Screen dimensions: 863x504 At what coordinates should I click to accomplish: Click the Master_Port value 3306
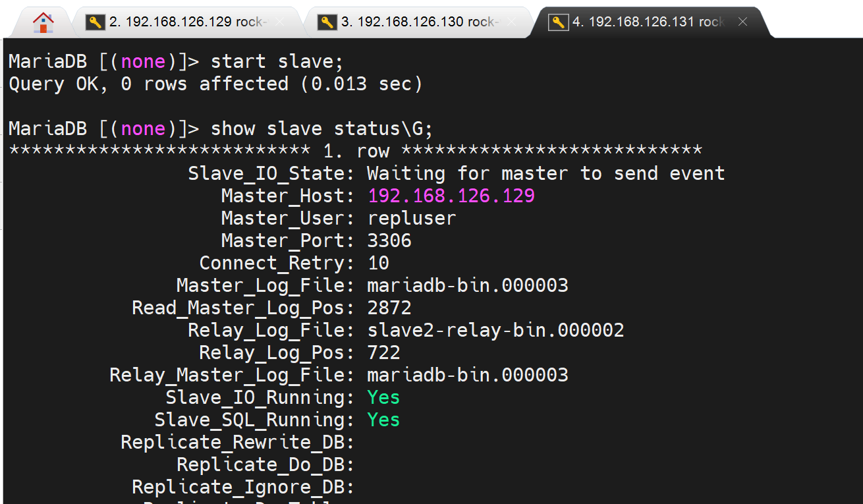(x=389, y=241)
